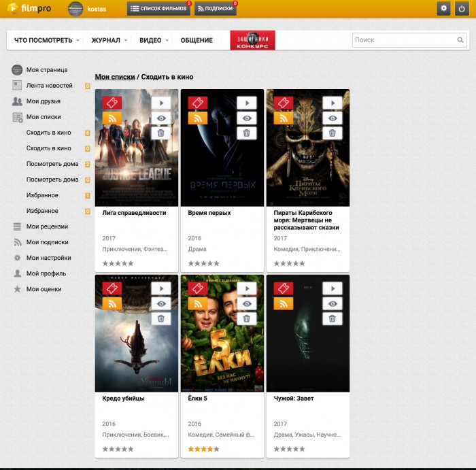Expand the ВИДЕО dropdown menu
This screenshot has width=476, height=470.
(x=154, y=40)
